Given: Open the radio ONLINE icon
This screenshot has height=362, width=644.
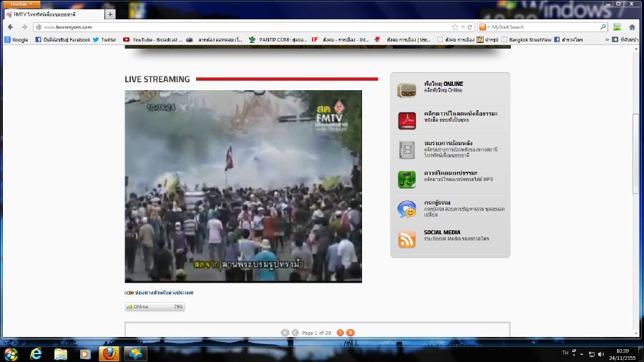Looking at the screenshot, I should point(406,90).
